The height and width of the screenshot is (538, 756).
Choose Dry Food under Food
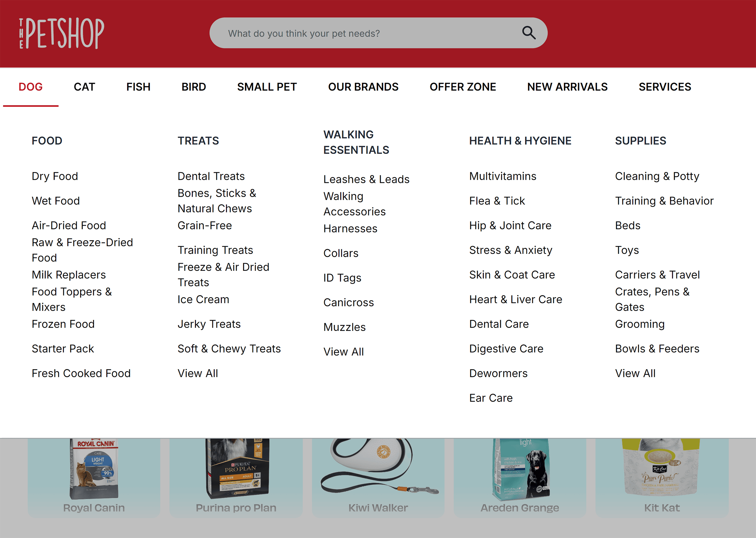coord(55,176)
